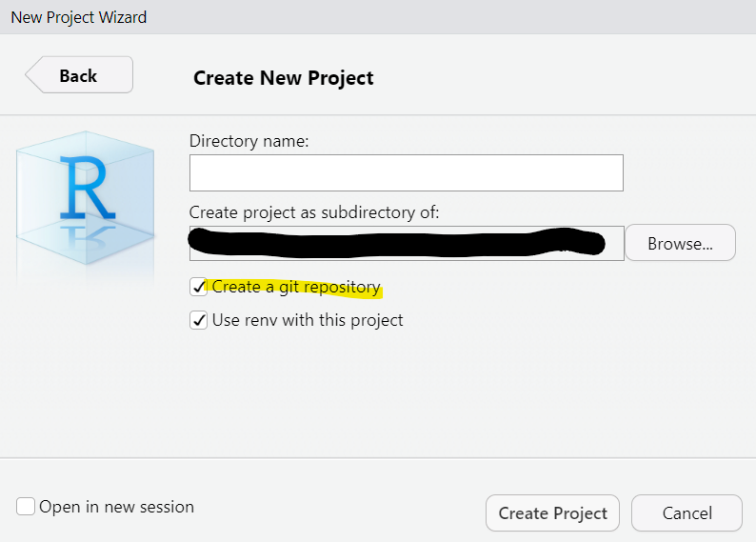Click the parent subdirectory path field
This screenshot has height=542, width=756.
click(x=406, y=243)
